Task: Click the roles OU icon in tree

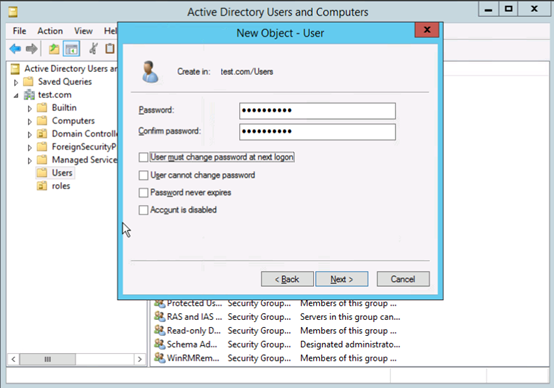Action: [42, 186]
